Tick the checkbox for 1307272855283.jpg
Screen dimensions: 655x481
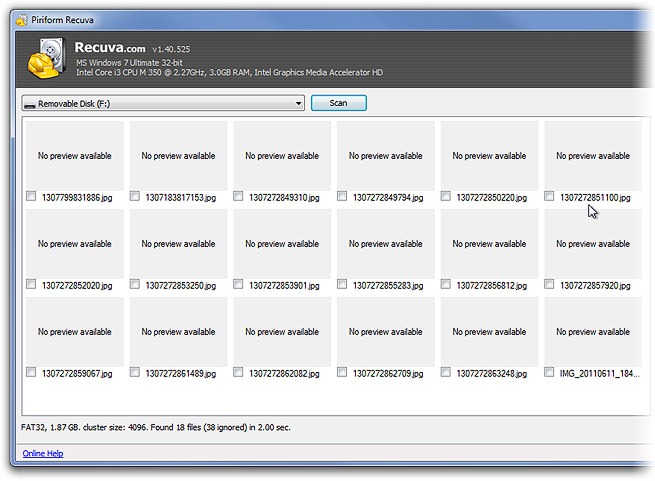pos(342,284)
